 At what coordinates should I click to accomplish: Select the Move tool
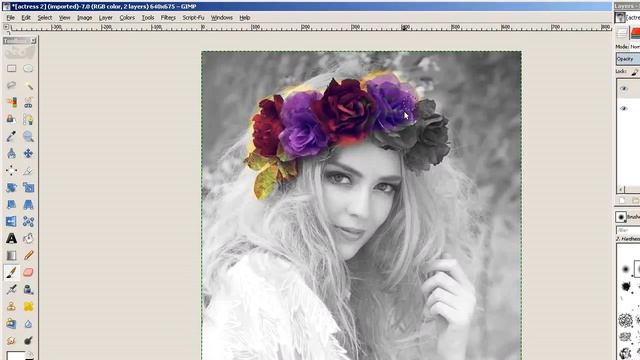click(x=28, y=153)
